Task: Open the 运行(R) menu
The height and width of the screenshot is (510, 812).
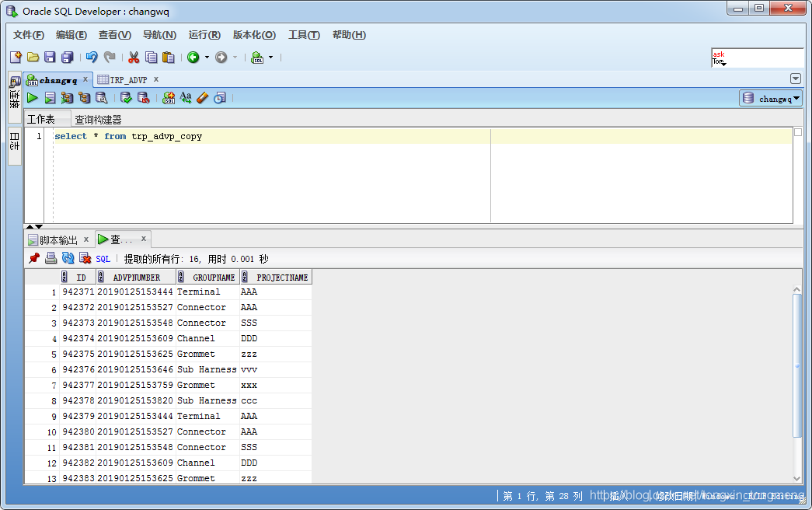Action: pyautogui.click(x=204, y=35)
